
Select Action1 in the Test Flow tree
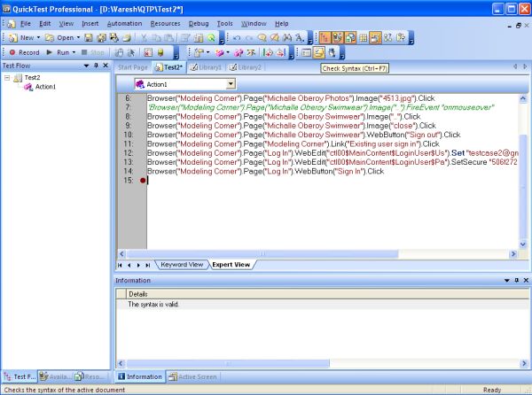[45, 87]
